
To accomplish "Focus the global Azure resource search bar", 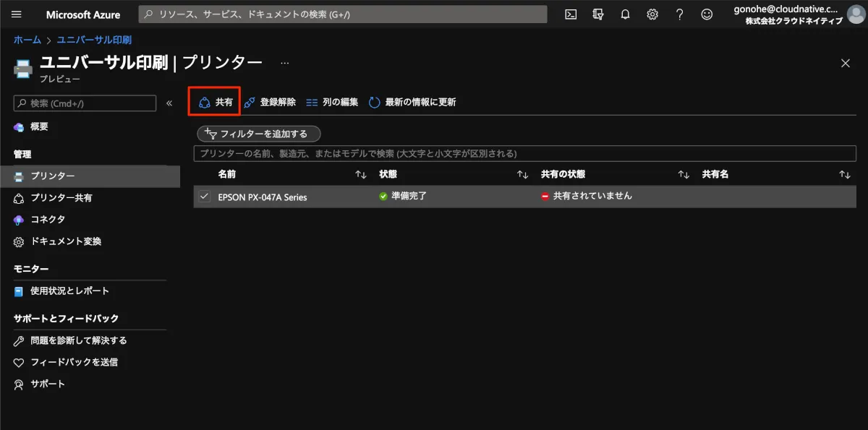I will [x=343, y=14].
